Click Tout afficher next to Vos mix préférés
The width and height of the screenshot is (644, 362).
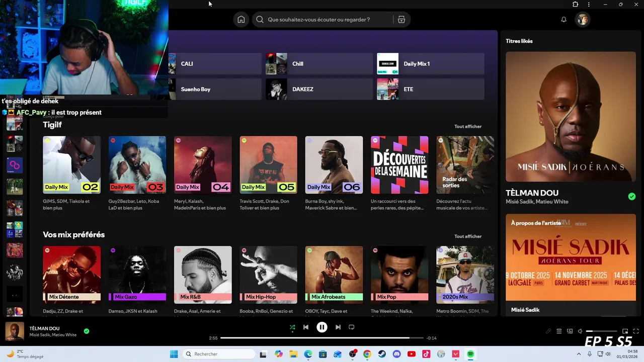[x=468, y=236]
